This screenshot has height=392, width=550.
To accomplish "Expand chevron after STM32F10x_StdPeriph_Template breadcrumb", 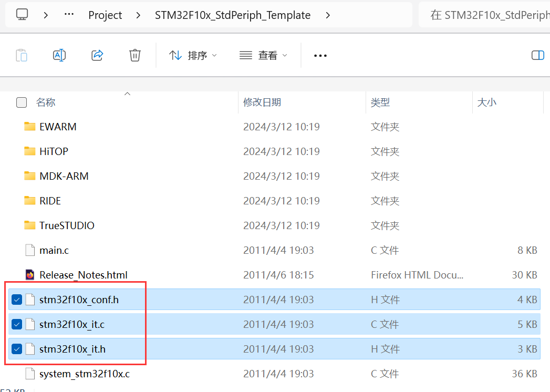I will (x=328, y=15).
